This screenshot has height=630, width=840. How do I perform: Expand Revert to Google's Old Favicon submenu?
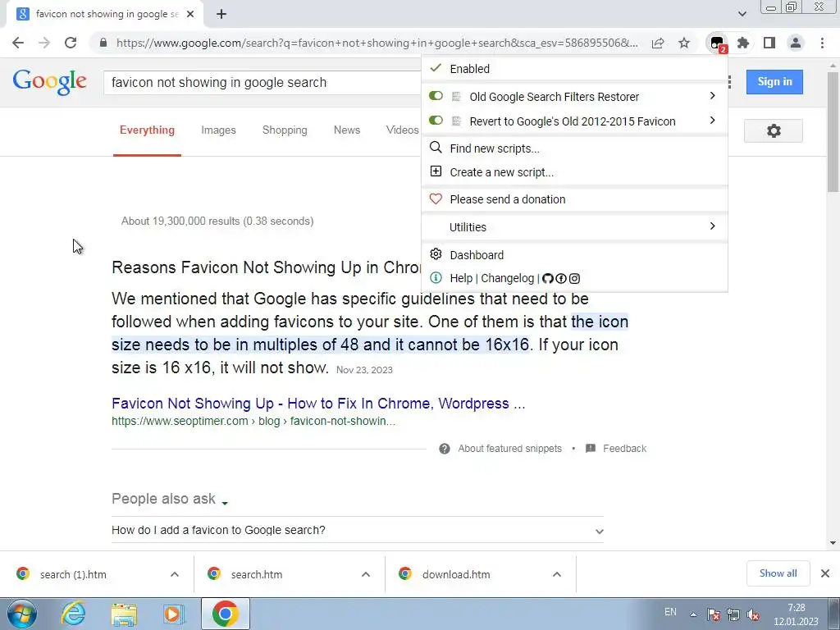point(713,121)
